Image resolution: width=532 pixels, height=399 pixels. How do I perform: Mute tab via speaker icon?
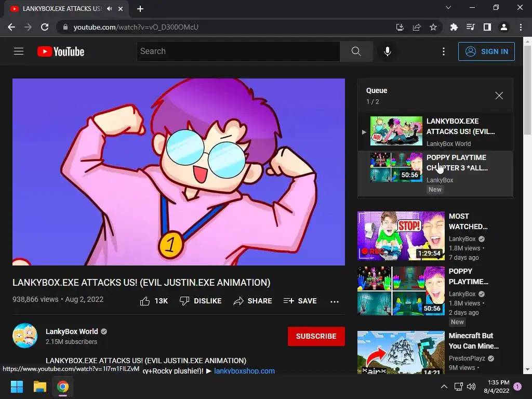coord(109,9)
